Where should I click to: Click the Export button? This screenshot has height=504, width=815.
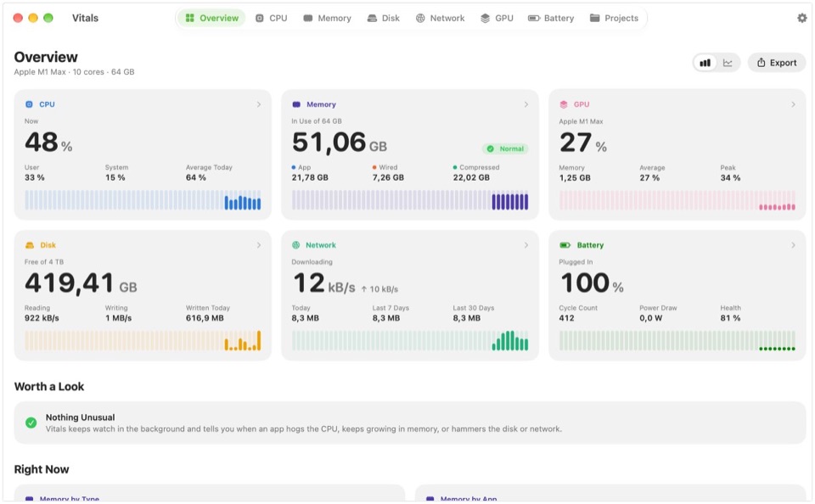(x=777, y=63)
